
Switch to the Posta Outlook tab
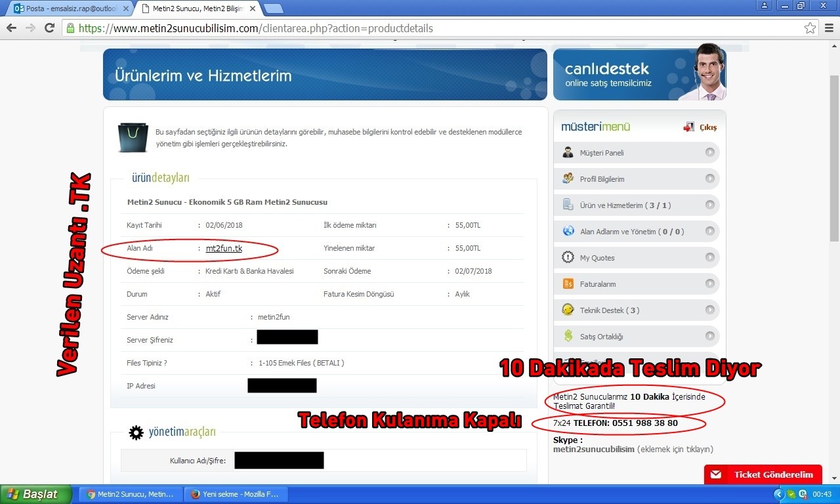click(x=72, y=9)
